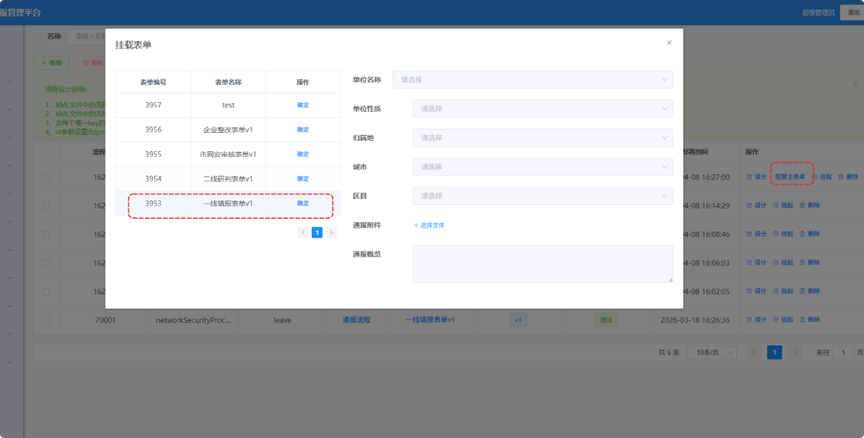
Task: Click the 前往 page number input
Action: pos(843,353)
